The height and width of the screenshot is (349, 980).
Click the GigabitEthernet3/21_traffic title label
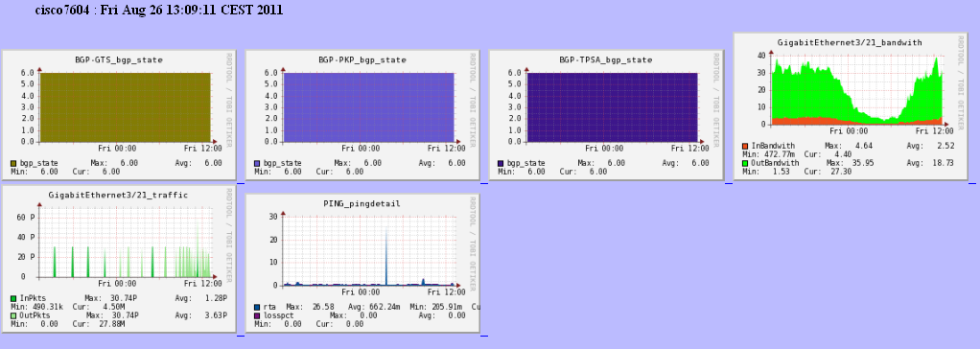pos(119,196)
